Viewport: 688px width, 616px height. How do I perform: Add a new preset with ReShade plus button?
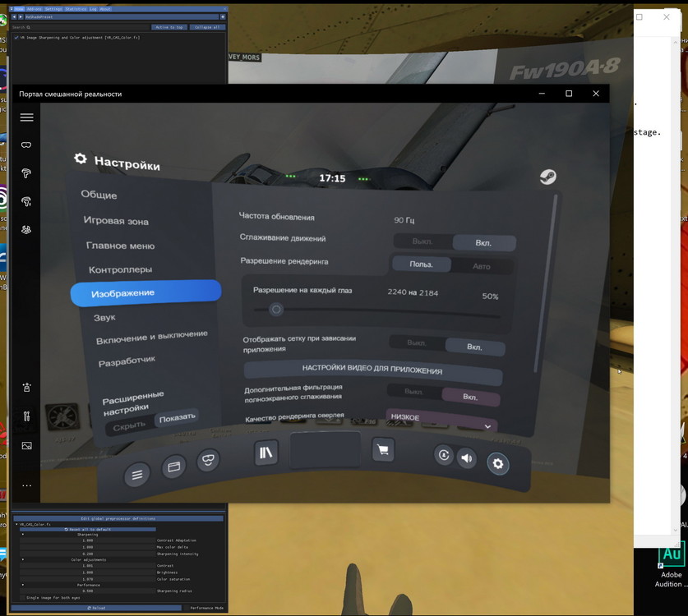point(223,16)
